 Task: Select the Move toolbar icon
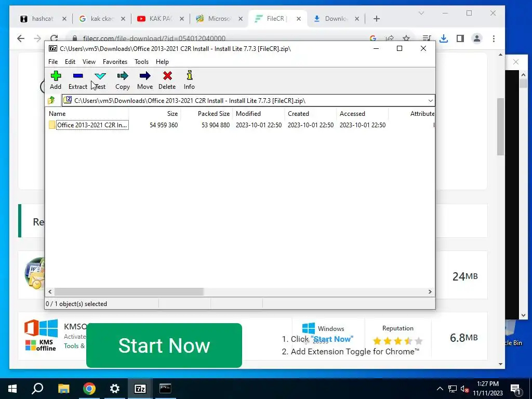(145, 79)
